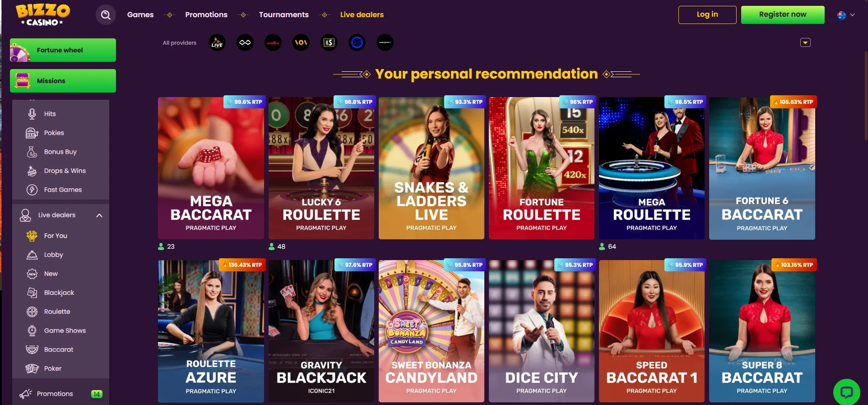The width and height of the screenshot is (868, 405).
Task: Open the search magnifier icon
Action: click(x=106, y=15)
